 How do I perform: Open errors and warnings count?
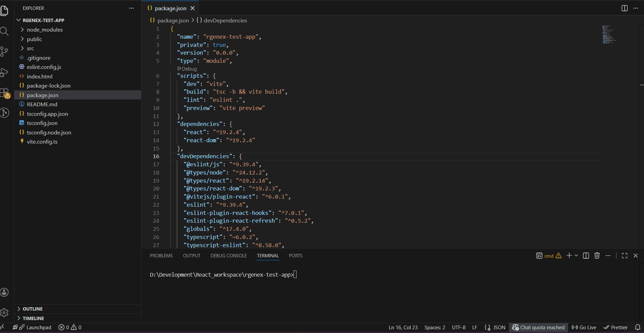tap(70, 327)
